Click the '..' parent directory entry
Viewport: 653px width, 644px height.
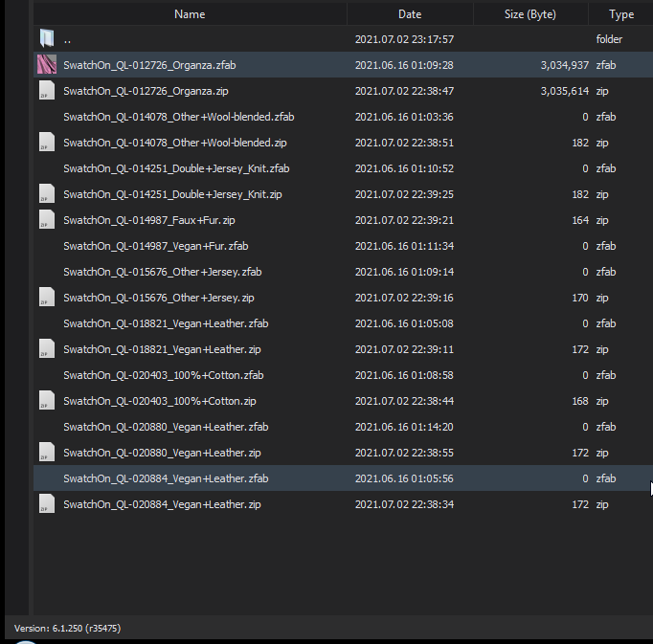(67, 40)
